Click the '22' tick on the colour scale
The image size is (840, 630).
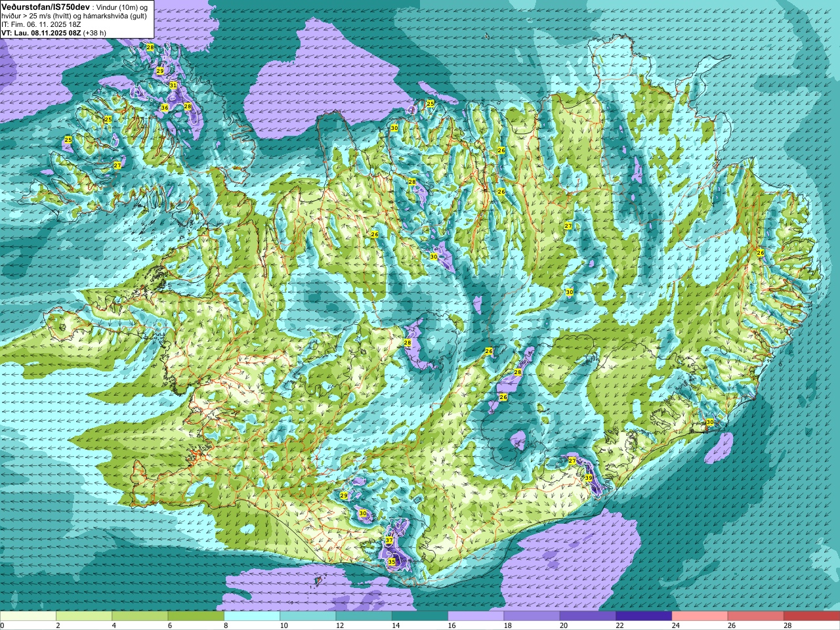tap(619, 625)
